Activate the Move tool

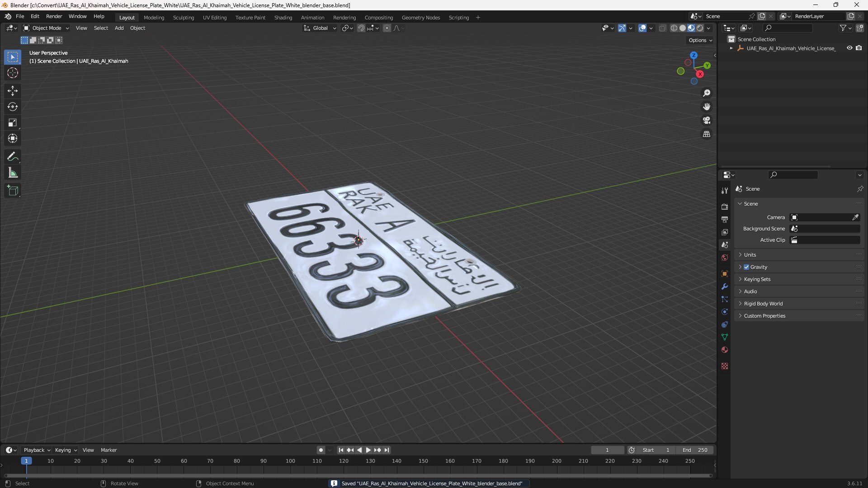(13, 91)
